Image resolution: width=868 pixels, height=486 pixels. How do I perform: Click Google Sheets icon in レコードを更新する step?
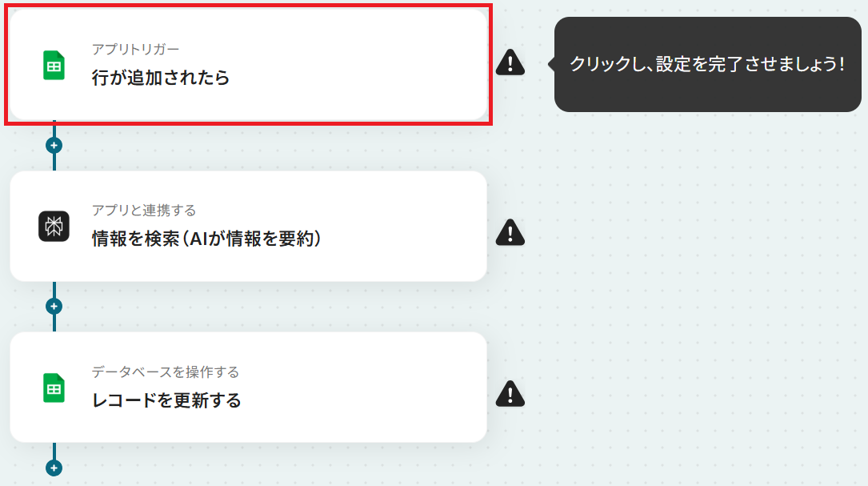(x=54, y=388)
